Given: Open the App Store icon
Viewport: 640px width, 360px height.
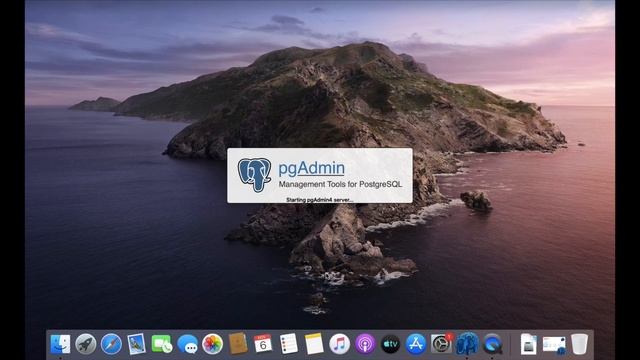Looking at the screenshot, I should (416, 344).
